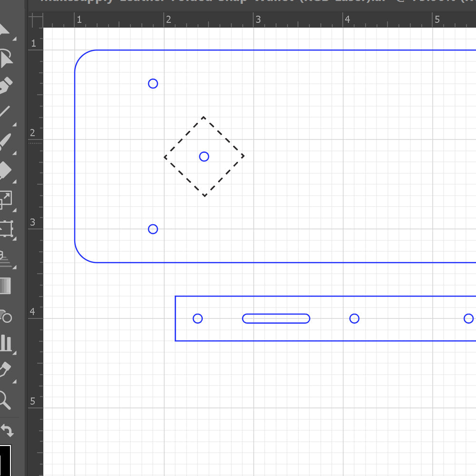The image size is (476, 476).
Task: Select the Free Transform tool
Action: point(6,228)
